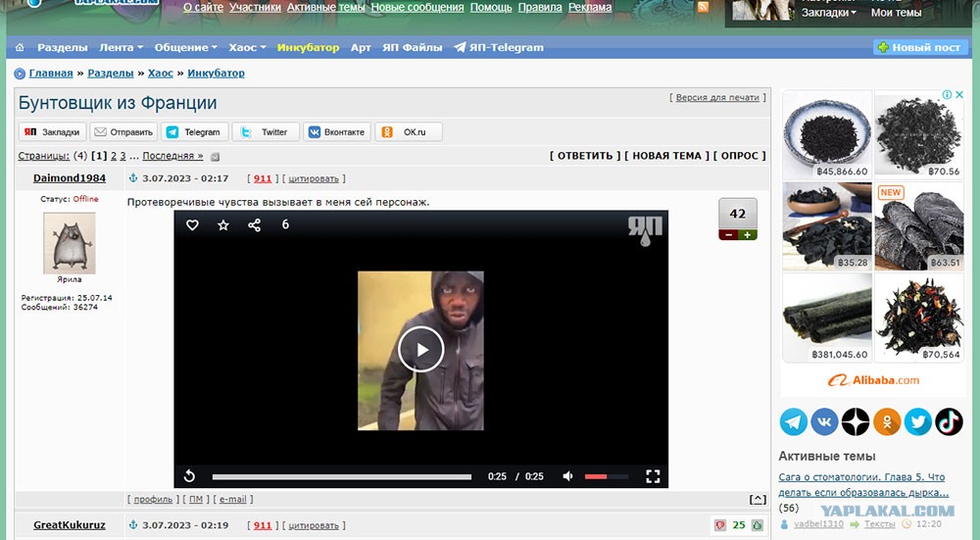Open the Арт menu item

(x=361, y=47)
